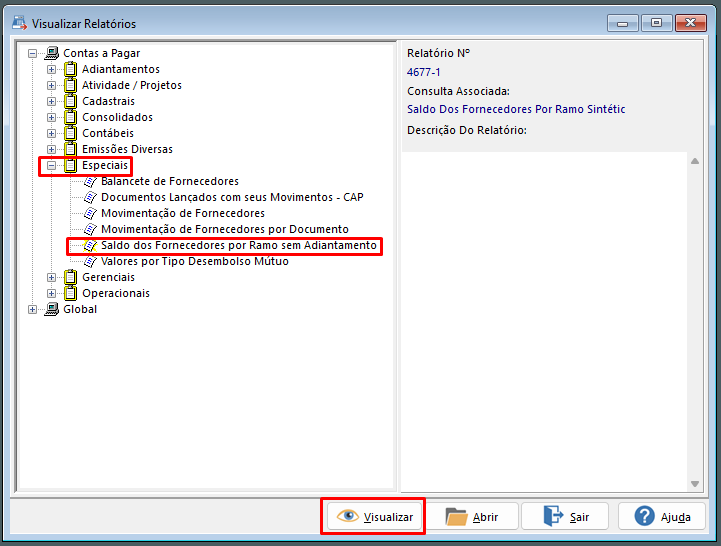
Task: Expand the Consolidados folder
Action: point(52,117)
